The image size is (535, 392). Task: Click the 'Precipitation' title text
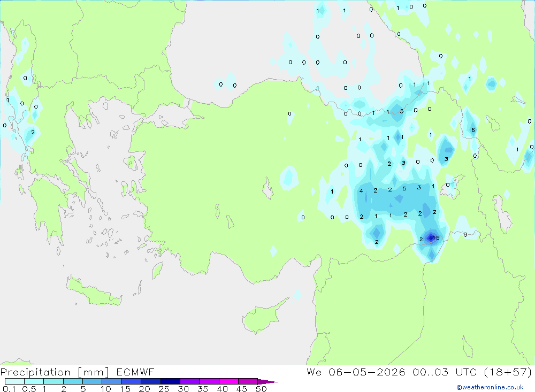click(x=35, y=372)
